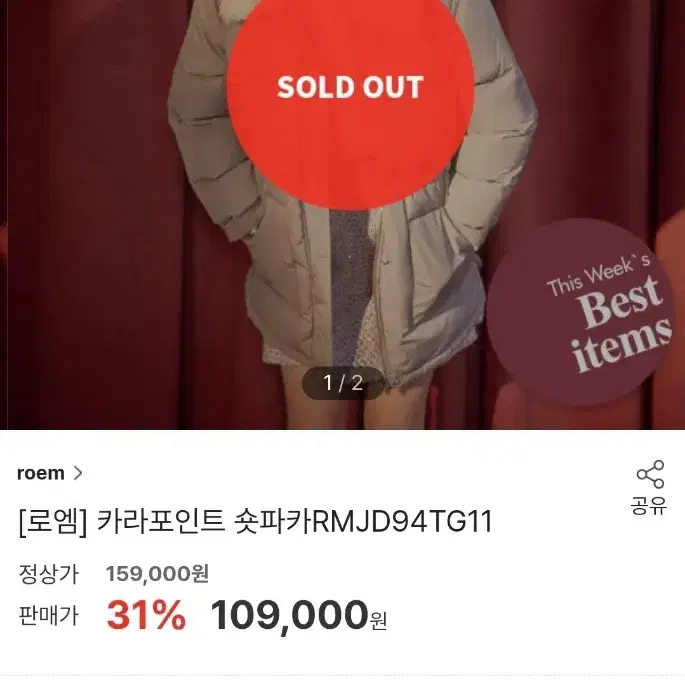The height and width of the screenshot is (685, 685).
Task: Click the chevron arrow next to roem
Action: pos(78,473)
